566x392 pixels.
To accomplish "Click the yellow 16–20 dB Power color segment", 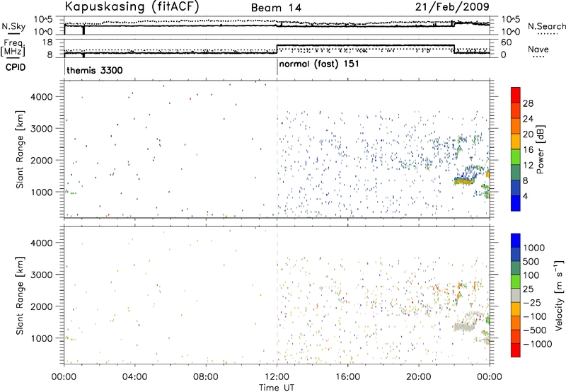I will point(516,141).
